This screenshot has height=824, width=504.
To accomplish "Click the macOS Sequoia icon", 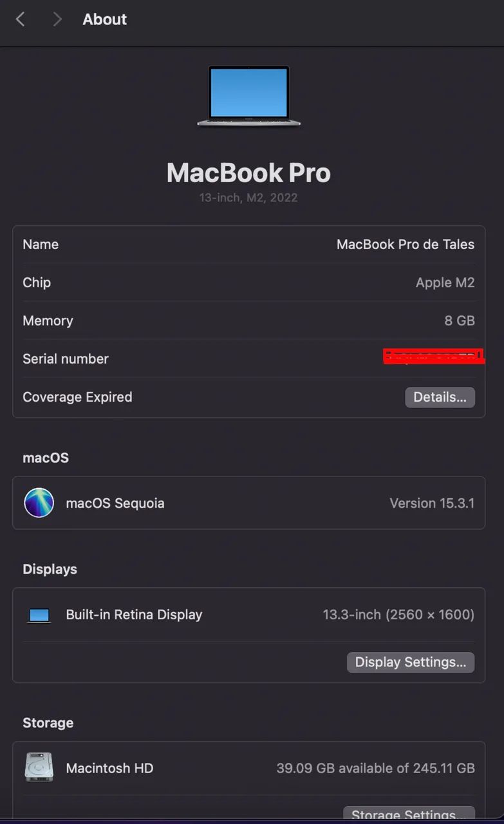I will [x=39, y=503].
